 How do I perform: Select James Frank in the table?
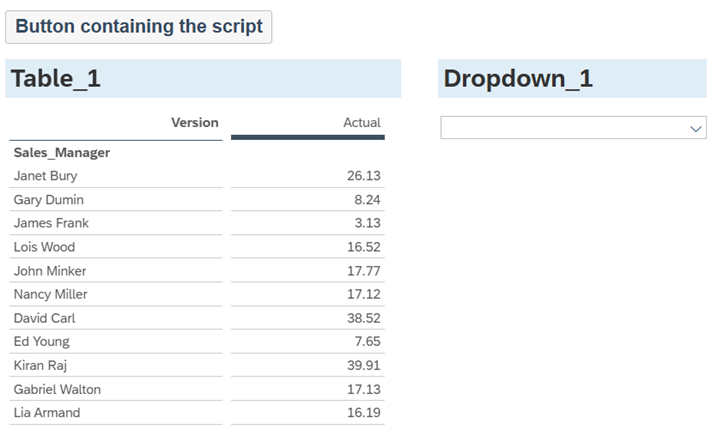click(51, 223)
